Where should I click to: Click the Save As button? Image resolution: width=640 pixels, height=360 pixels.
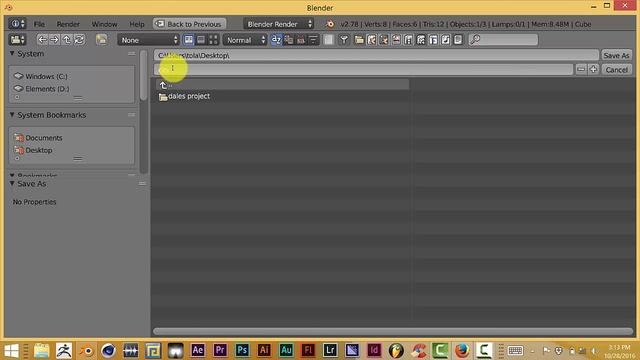616,55
